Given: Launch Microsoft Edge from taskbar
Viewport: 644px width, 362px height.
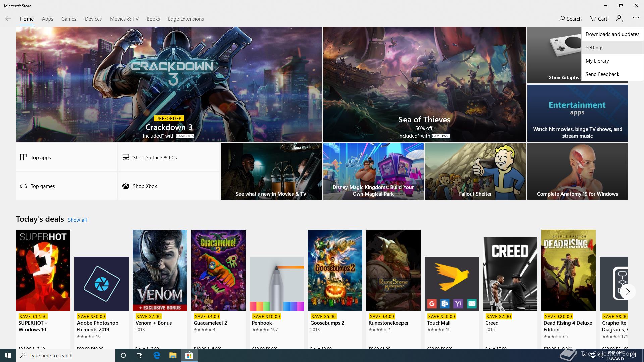Looking at the screenshot, I should (x=157, y=355).
